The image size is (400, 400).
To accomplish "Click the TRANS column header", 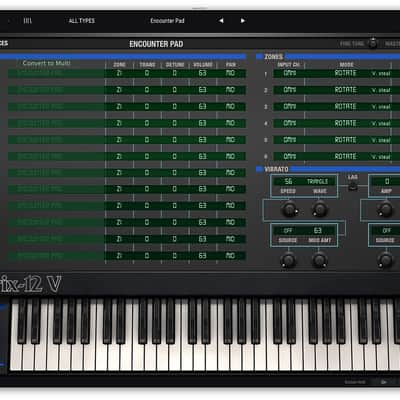I will tap(147, 65).
